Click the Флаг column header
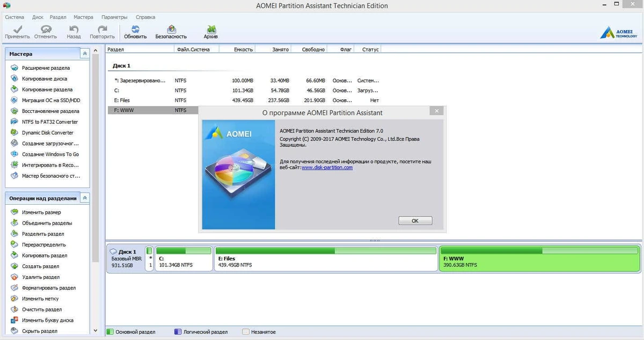Image resolution: width=644 pixels, height=340 pixels. point(341,49)
